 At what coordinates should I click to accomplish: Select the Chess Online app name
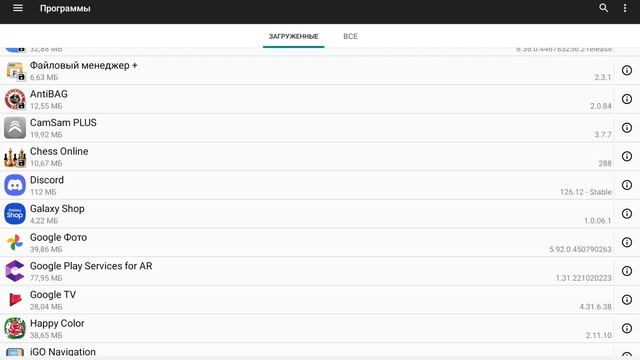point(59,151)
